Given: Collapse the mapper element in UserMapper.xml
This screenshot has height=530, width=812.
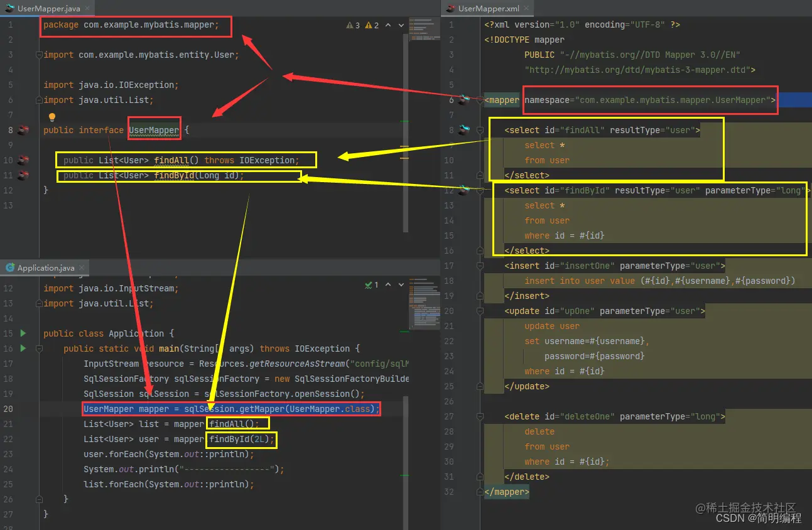Looking at the screenshot, I should click(480, 100).
